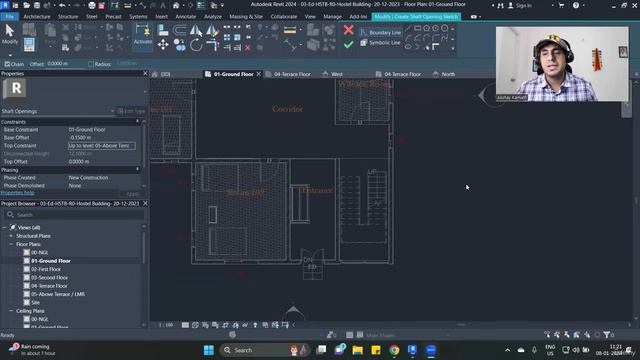Collapse the Views (all) tree node
Screen dimensions: 640x360
pyautogui.click(x=4, y=227)
